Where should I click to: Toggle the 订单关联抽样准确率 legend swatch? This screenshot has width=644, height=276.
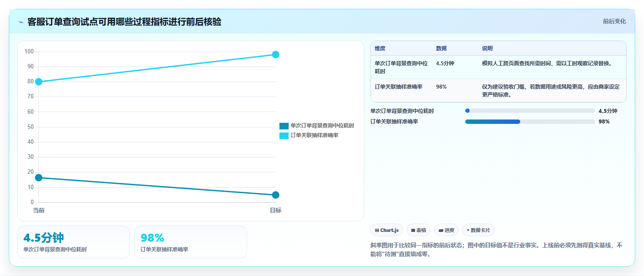coord(284,136)
